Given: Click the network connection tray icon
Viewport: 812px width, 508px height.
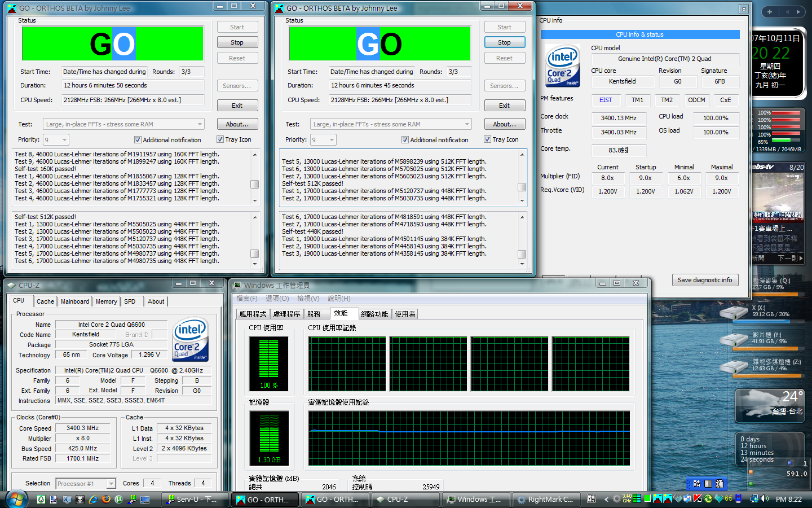Looking at the screenshot, I should point(754,498).
